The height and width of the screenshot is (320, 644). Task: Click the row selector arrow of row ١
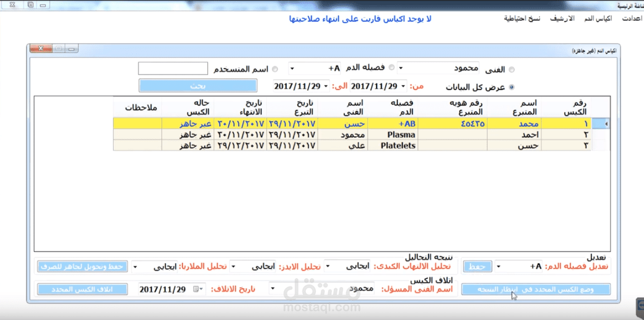(600, 123)
